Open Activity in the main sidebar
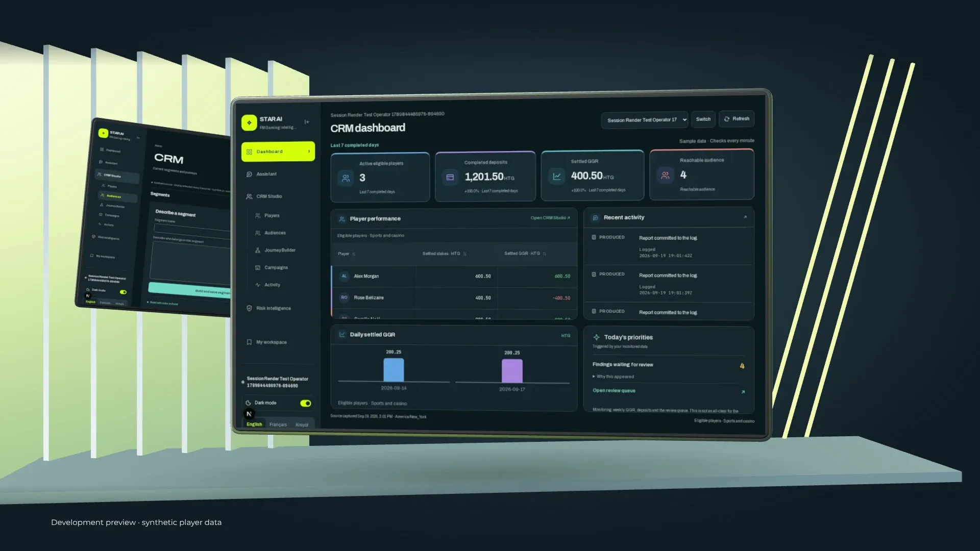Screen dimensions: 980x551 point(272,285)
